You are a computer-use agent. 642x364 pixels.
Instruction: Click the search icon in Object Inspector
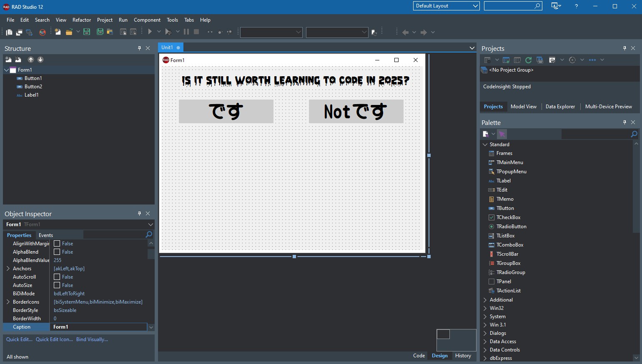pyautogui.click(x=149, y=235)
